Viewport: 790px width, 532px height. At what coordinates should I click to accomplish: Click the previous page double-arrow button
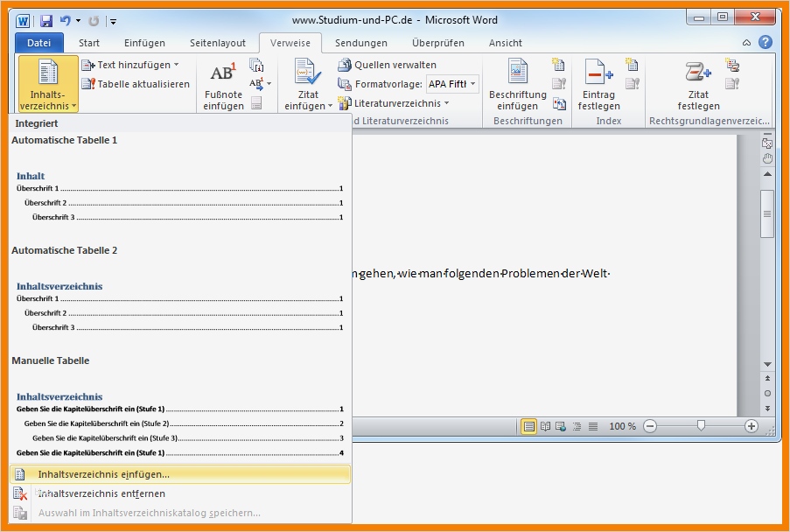click(767, 378)
